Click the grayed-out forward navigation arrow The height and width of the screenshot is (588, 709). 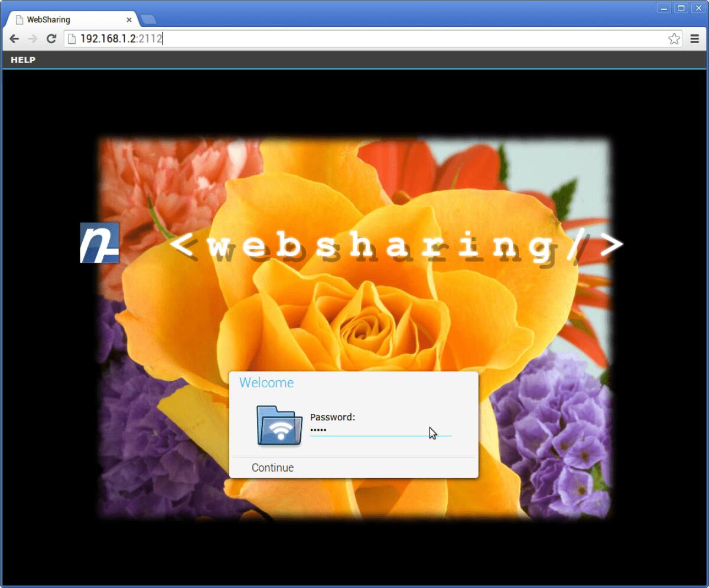coord(32,38)
